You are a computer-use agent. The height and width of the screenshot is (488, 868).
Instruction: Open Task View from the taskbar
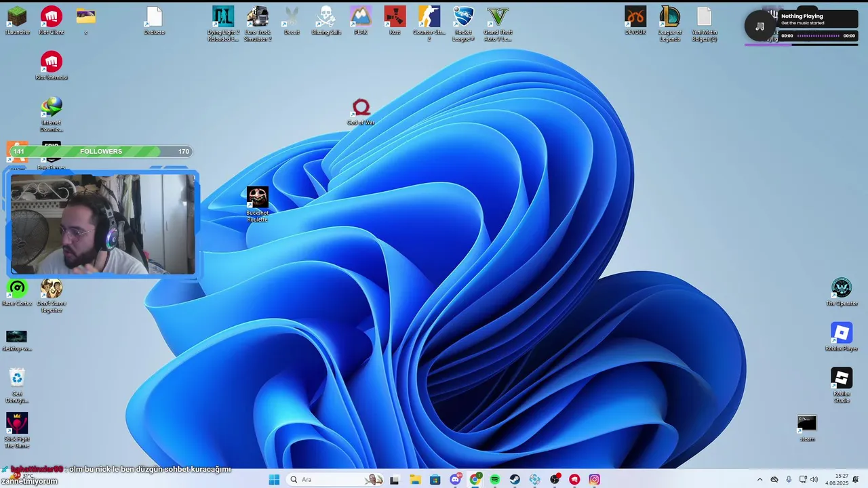tap(394, 479)
